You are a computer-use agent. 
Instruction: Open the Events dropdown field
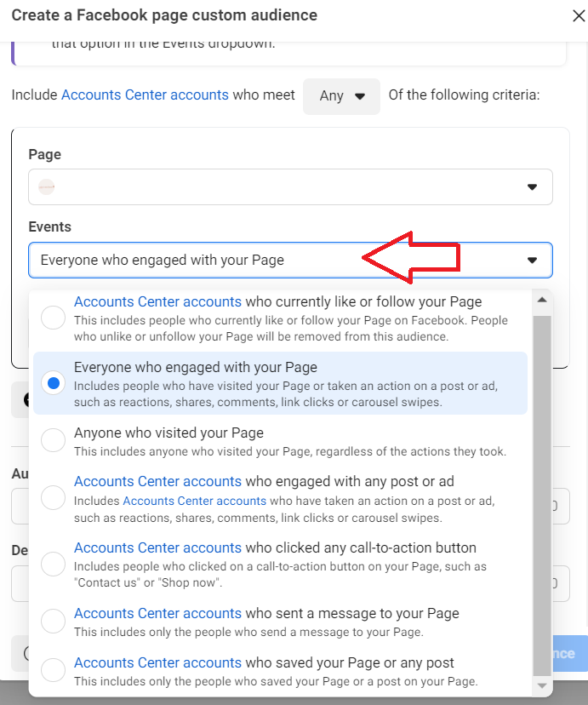(290, 260)
